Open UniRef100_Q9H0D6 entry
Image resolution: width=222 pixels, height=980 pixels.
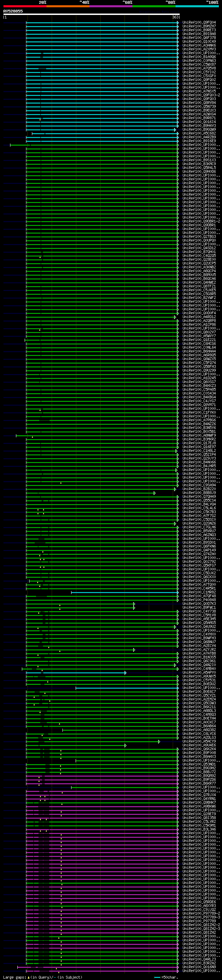click(x=199, y=172)
